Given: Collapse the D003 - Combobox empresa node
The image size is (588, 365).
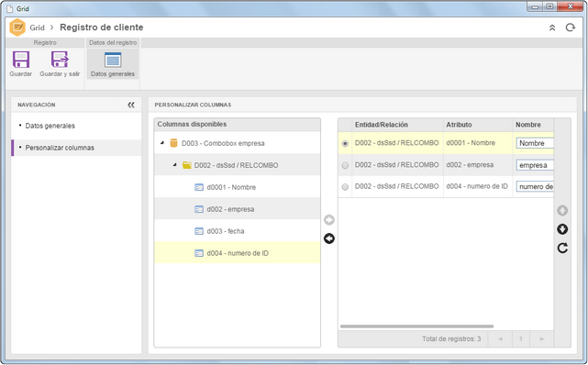Looking at the screenshot, I should tap(162, 143).
